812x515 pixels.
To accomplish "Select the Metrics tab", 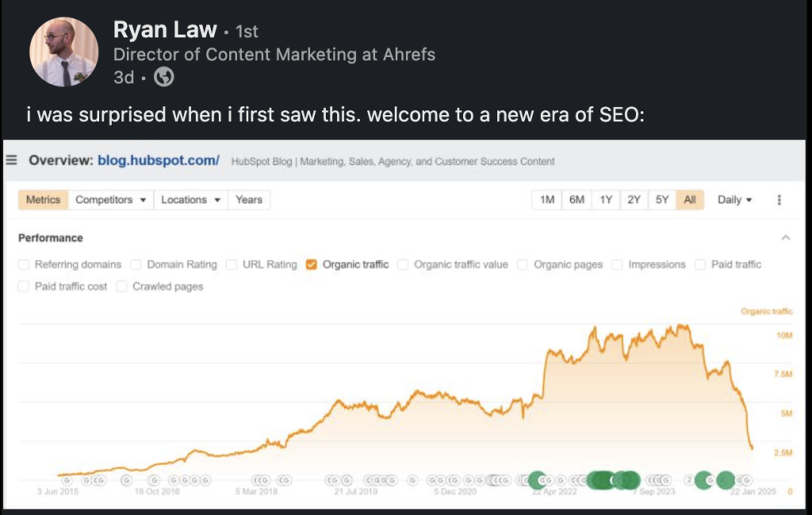I will click(43, 200).
